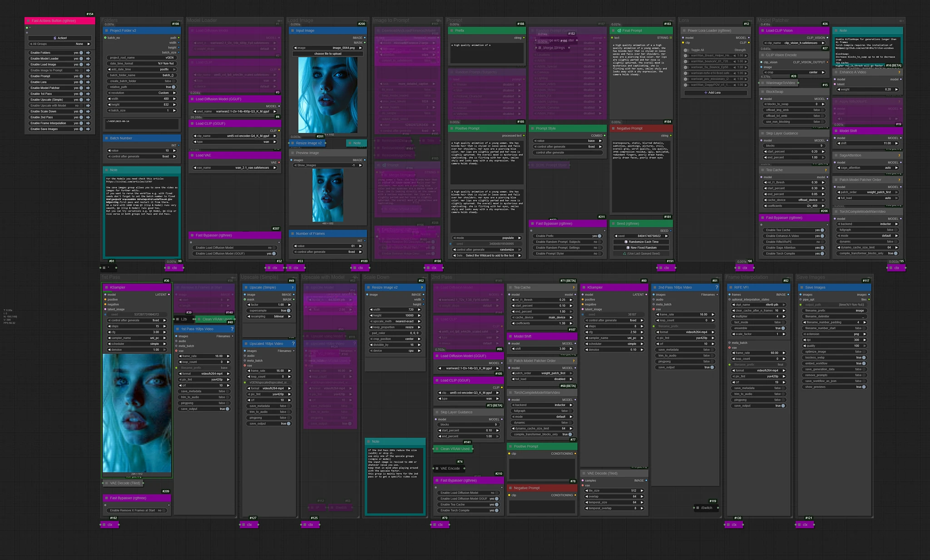Viewport: 930px width, 560px height.
Task: Open All Groups selector in Fast Actions Button
Action: tap(59, 44)
